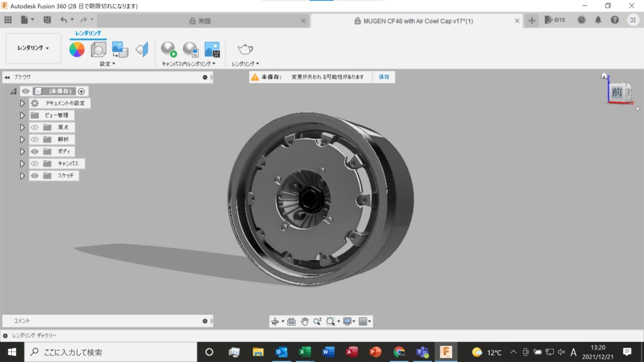Click the コメント panel expand dot
This screenshot has width=644, height=362.
[205, 321]
